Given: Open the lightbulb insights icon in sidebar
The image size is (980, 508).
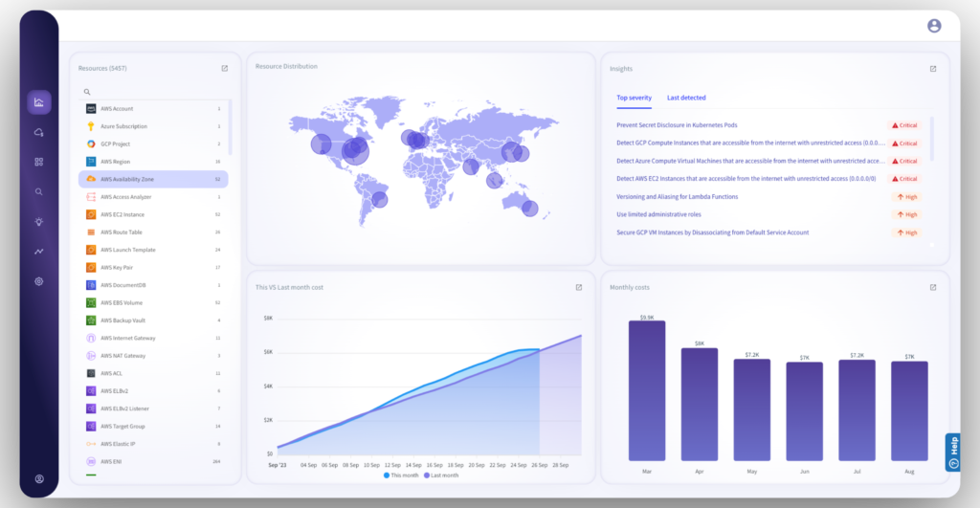Looking at the screenshot, I should click(38, 222).
